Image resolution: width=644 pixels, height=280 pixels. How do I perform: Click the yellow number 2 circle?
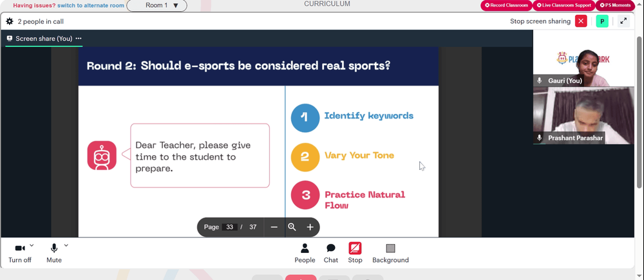pyautogui.click(x=305, y=157)
